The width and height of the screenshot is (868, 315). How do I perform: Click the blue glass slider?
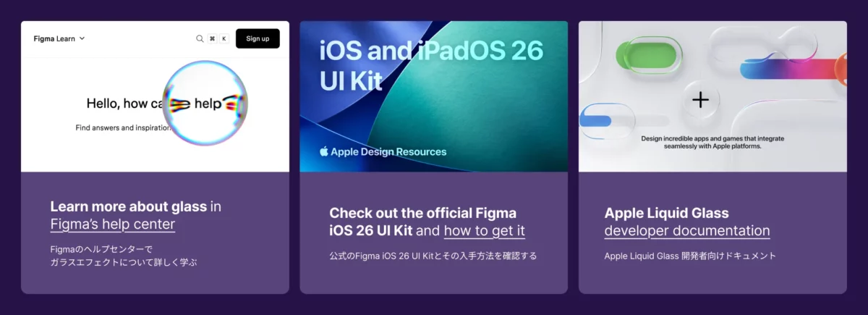(606, 121)
